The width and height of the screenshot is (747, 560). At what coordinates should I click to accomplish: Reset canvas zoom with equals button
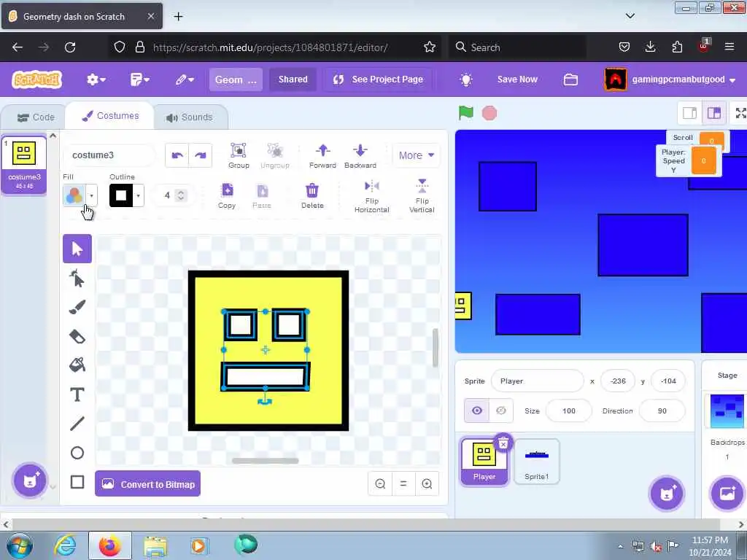[403, 484]
